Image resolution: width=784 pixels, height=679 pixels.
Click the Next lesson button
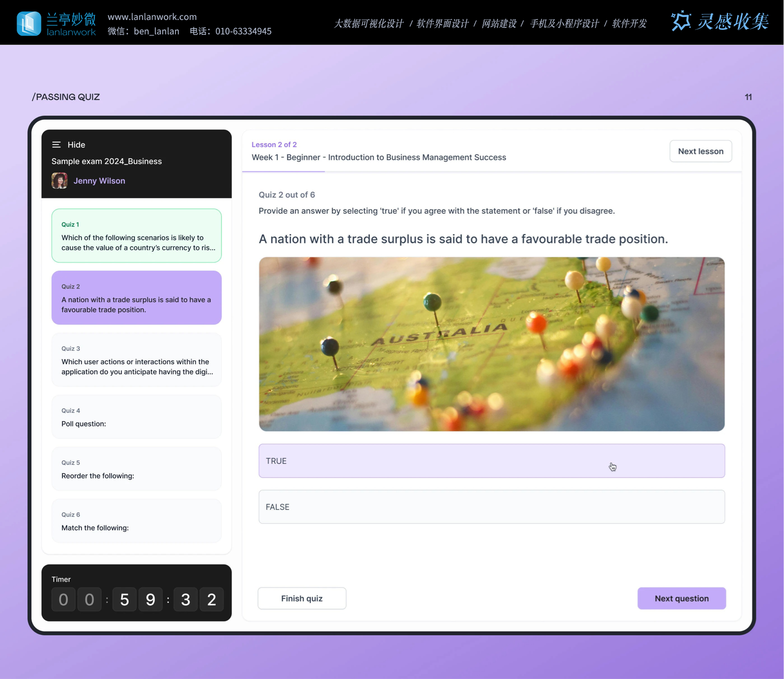click(700, 151)
